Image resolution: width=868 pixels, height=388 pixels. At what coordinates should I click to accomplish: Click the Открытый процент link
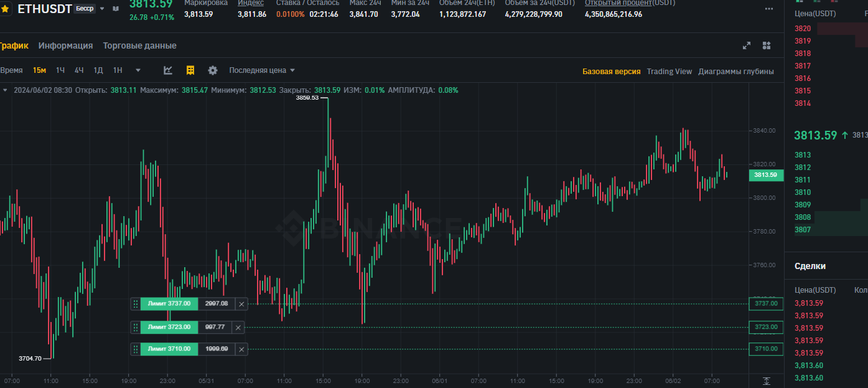click(630, 3)
